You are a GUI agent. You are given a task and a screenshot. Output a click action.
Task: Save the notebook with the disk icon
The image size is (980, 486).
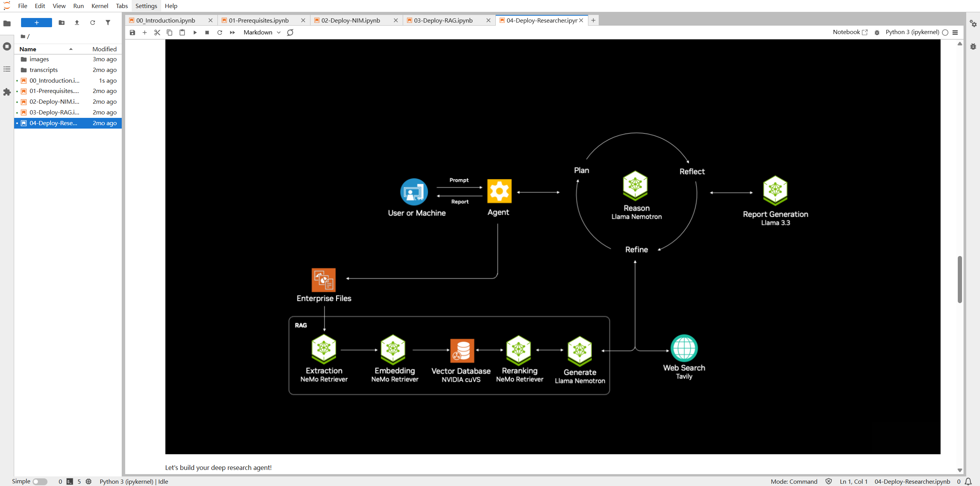click(132, 33)
